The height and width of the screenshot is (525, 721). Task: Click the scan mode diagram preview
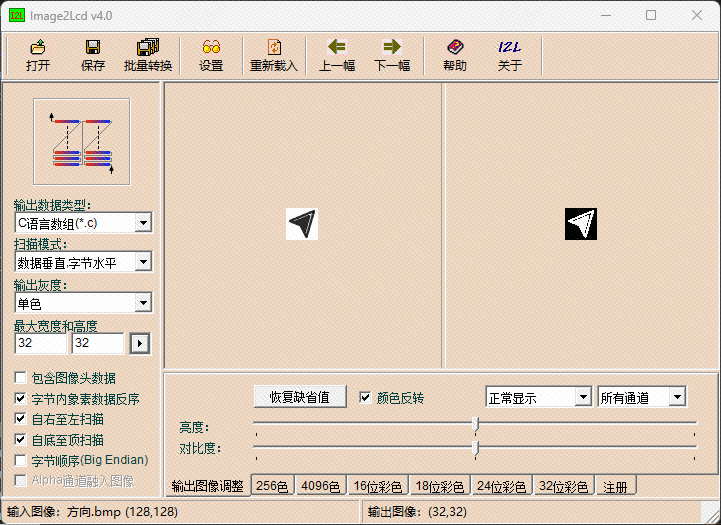pyautogui.click(x=82, y=142)
